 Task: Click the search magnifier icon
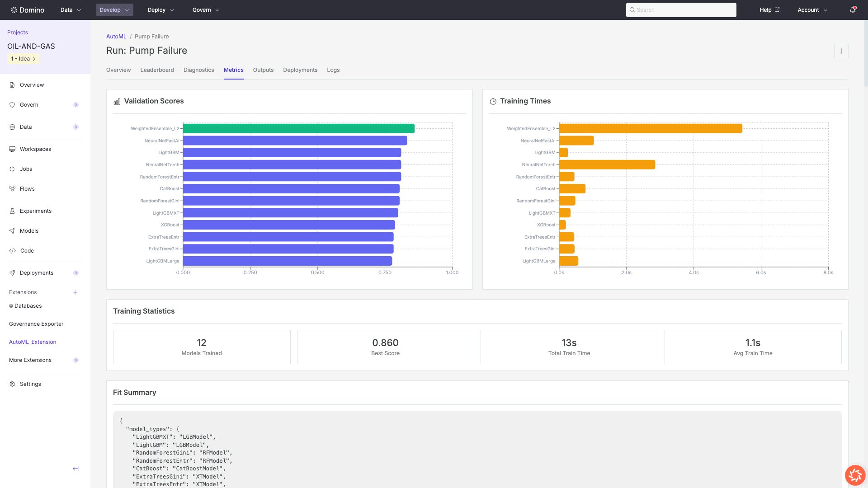coord(632,10)
